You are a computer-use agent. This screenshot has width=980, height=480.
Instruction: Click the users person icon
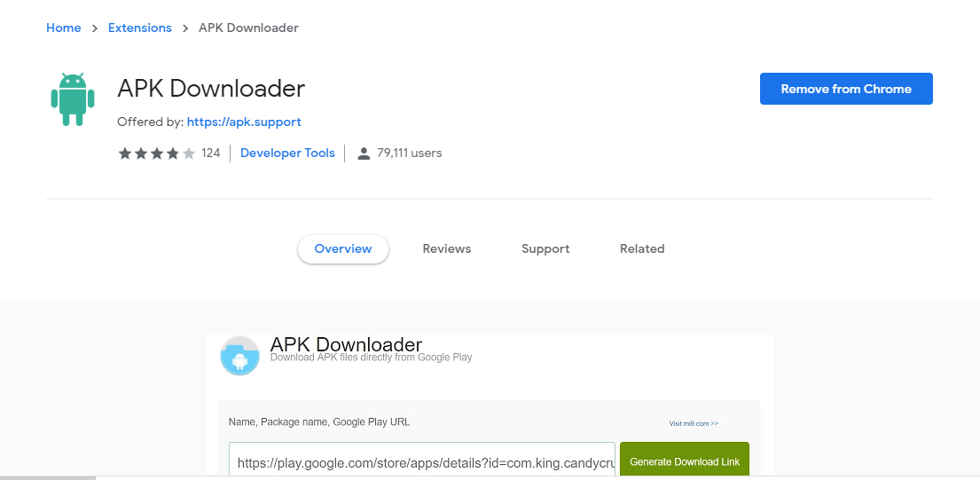(363, 153)
